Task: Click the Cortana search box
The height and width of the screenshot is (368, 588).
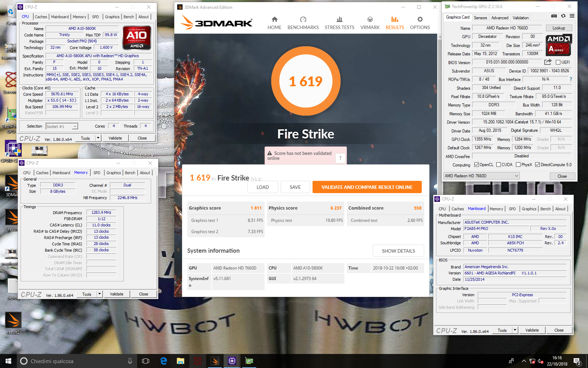Action: 77,361
